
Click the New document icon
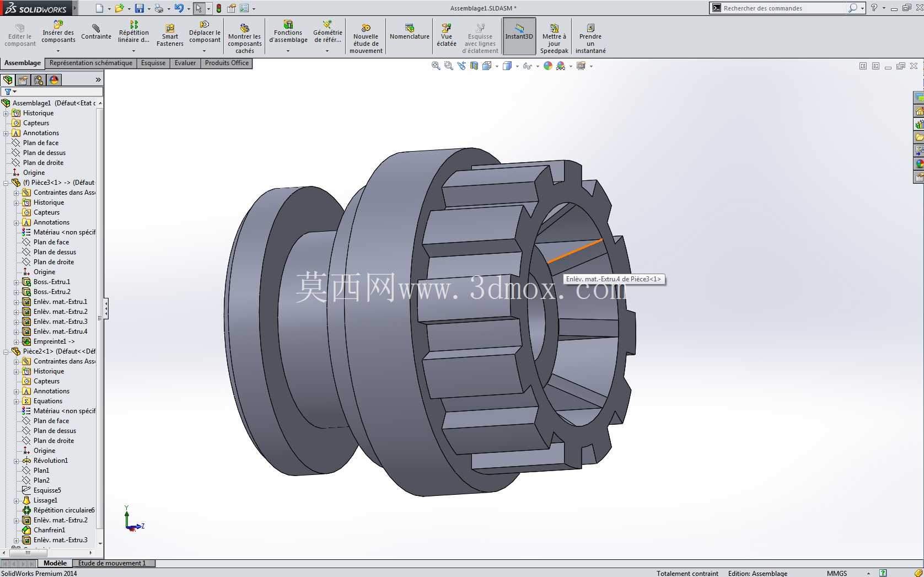click(x=99, y=8)
